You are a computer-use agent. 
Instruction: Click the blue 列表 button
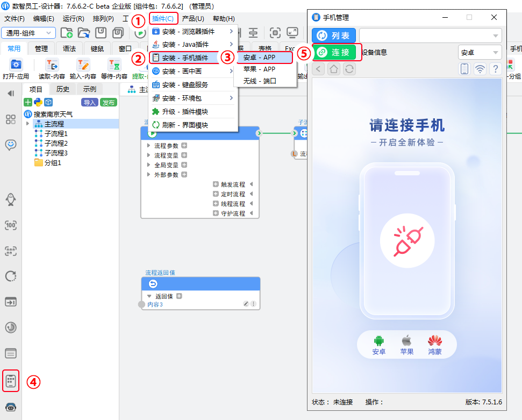tap(334, 36)
